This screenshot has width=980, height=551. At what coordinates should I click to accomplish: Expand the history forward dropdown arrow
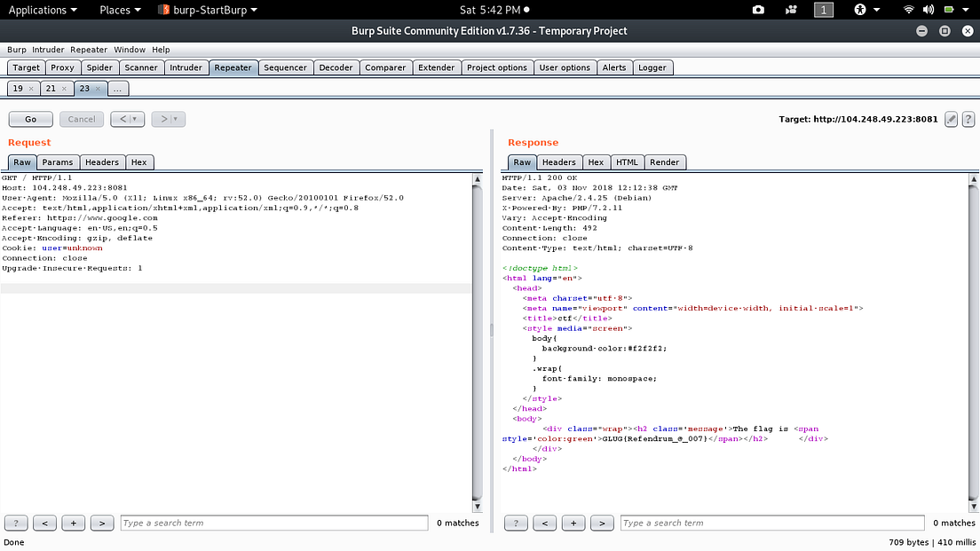[176, 119]
